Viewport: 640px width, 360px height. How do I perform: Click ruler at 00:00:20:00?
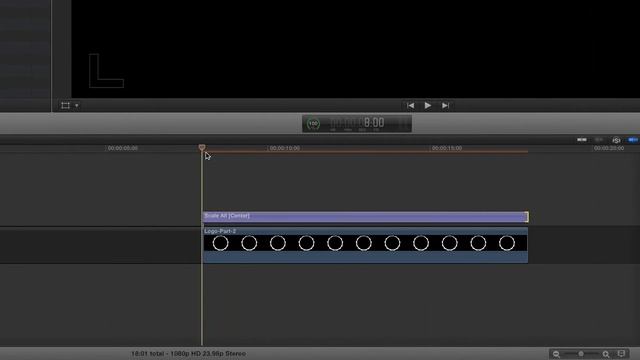[609, 148]
